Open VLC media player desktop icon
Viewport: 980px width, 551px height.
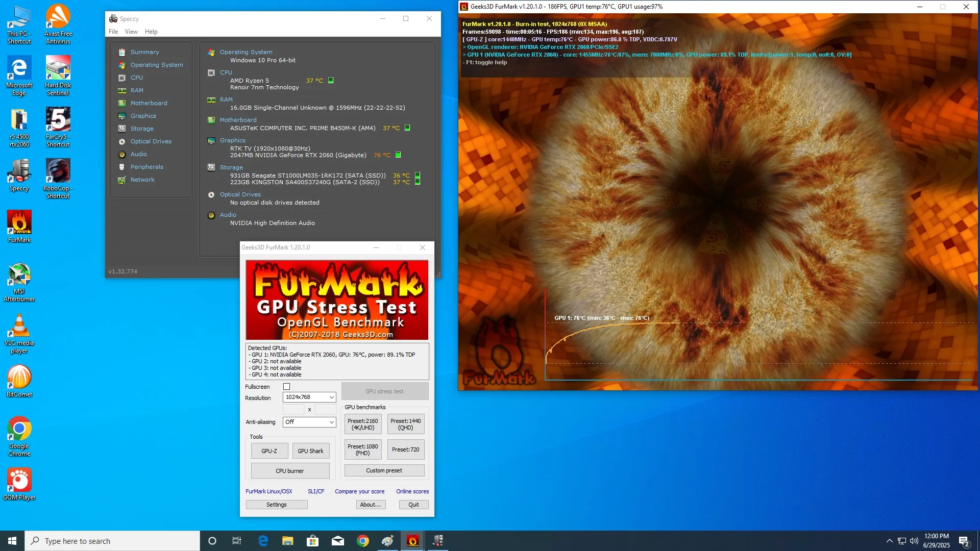tap(19, 334)
